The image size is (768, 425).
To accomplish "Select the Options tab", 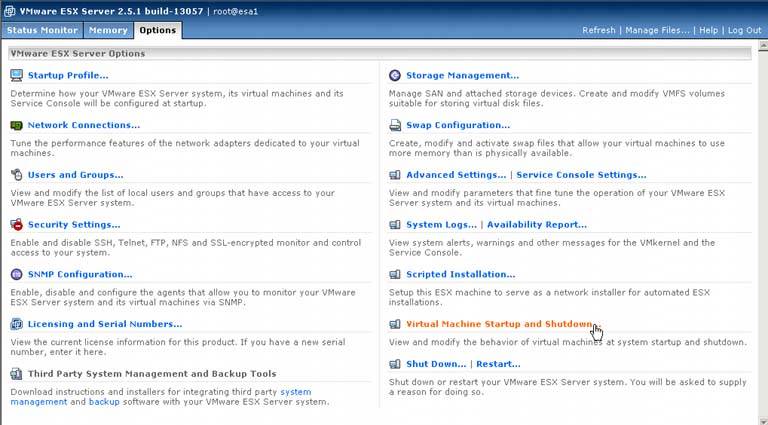I will (157, 30).
